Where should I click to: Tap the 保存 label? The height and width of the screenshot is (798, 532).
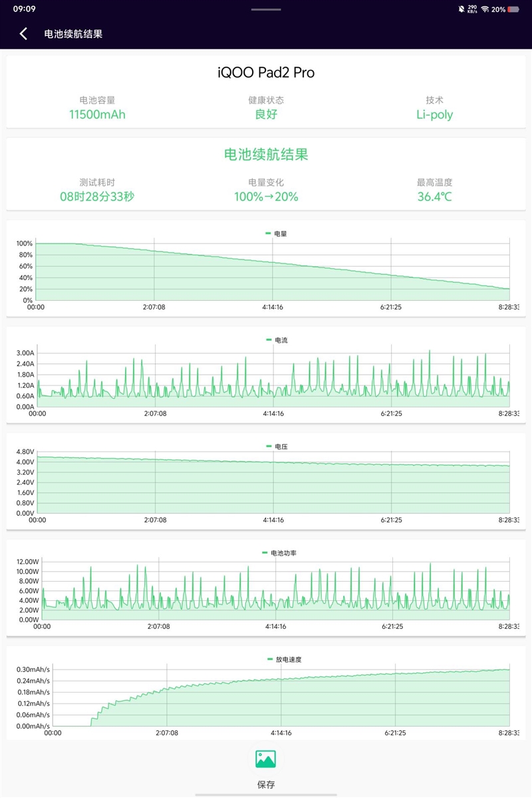[x=265, y=784]
